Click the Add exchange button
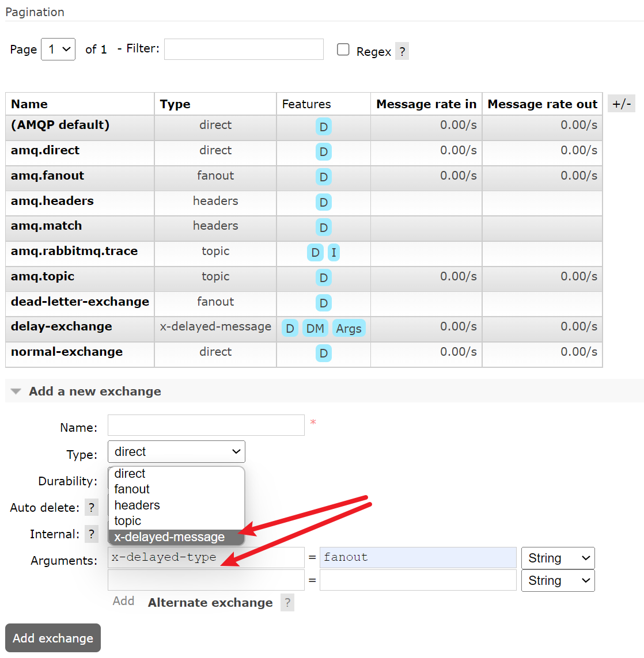644x658 pixels. coord(53,638)
